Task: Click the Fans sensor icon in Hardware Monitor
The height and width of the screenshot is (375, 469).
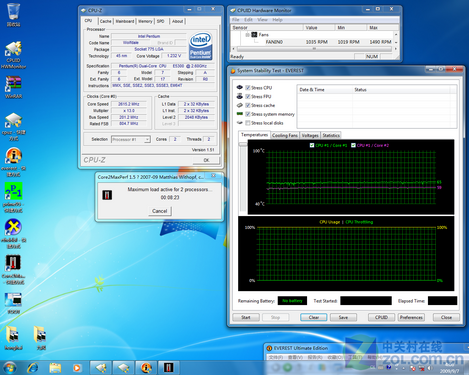Action: [254, 34]
